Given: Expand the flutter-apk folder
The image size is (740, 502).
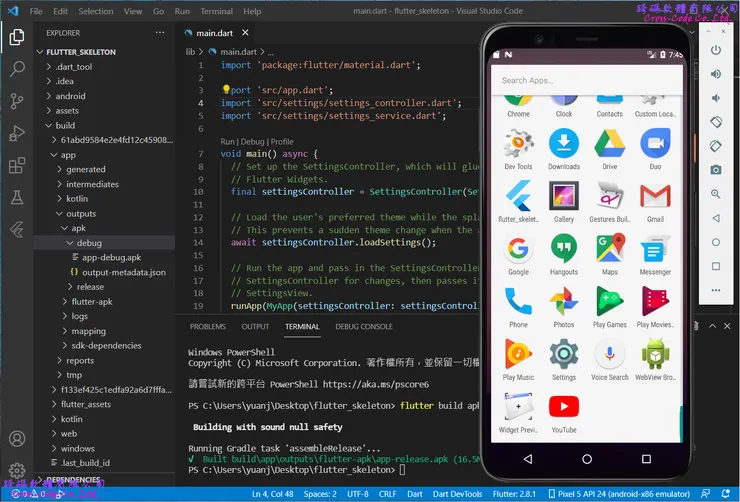Looking at the screenshot, I should pyautogui.click(x=91, y=301).
